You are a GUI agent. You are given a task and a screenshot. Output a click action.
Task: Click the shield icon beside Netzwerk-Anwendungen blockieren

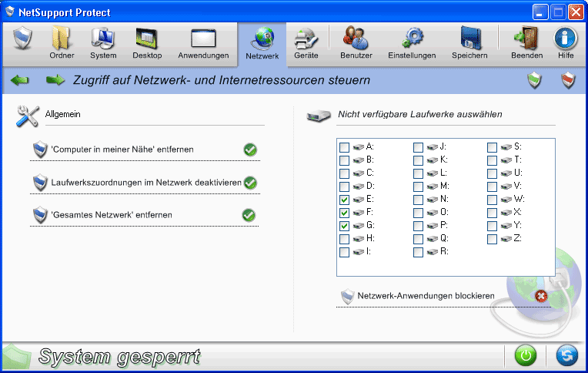pyautogui.click(x=348, y=297)
